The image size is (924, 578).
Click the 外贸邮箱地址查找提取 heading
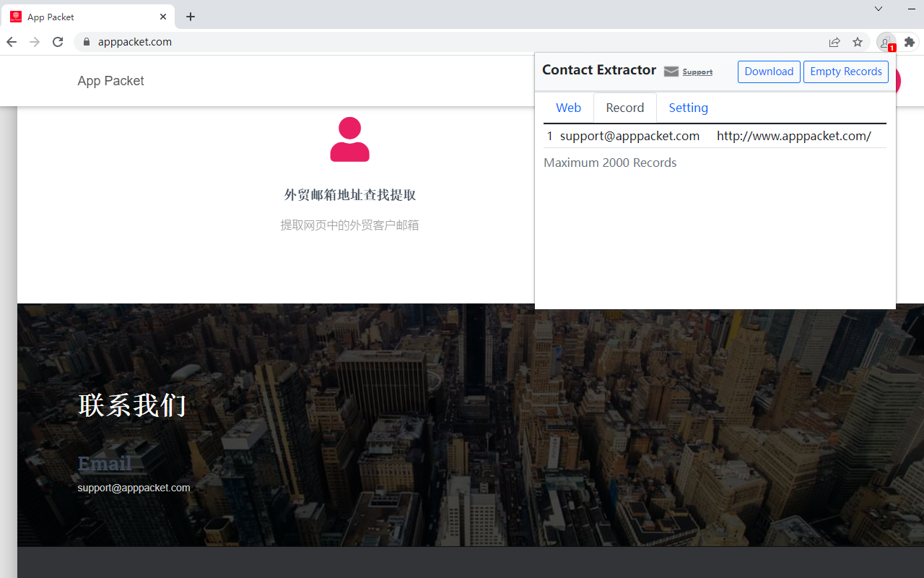(x=350, y=195)
